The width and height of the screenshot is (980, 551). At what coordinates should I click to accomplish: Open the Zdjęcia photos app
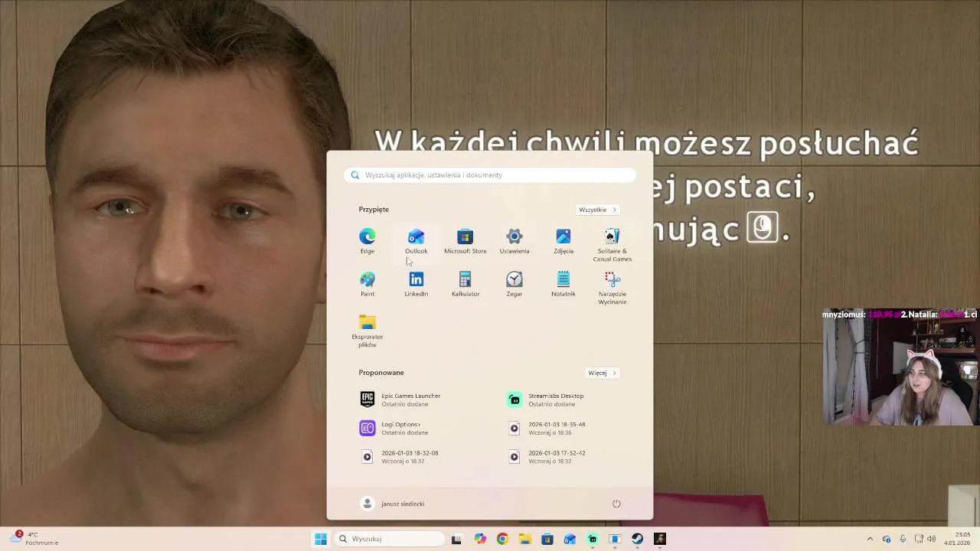pyautogui.click(x=563, y=241)
